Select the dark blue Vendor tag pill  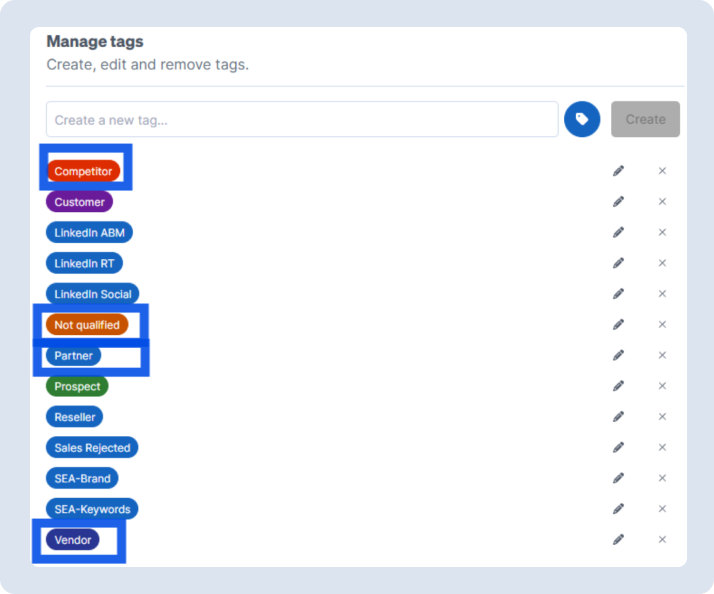(73, 540)
